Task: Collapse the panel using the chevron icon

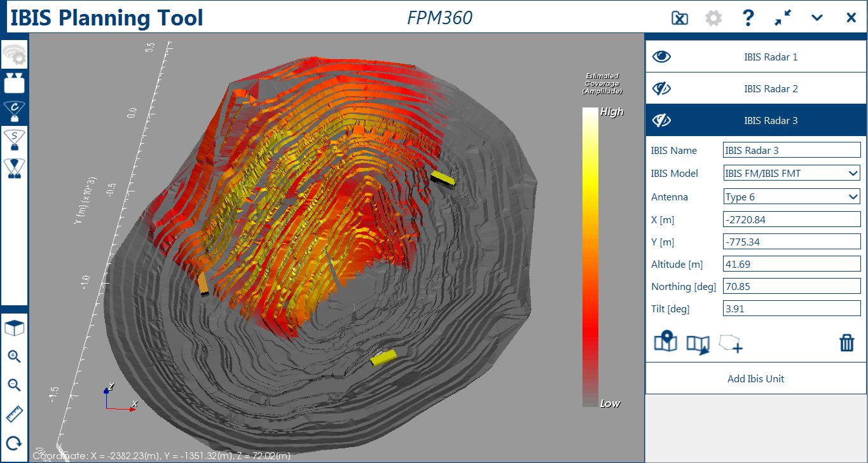Action: coord(817,18)
